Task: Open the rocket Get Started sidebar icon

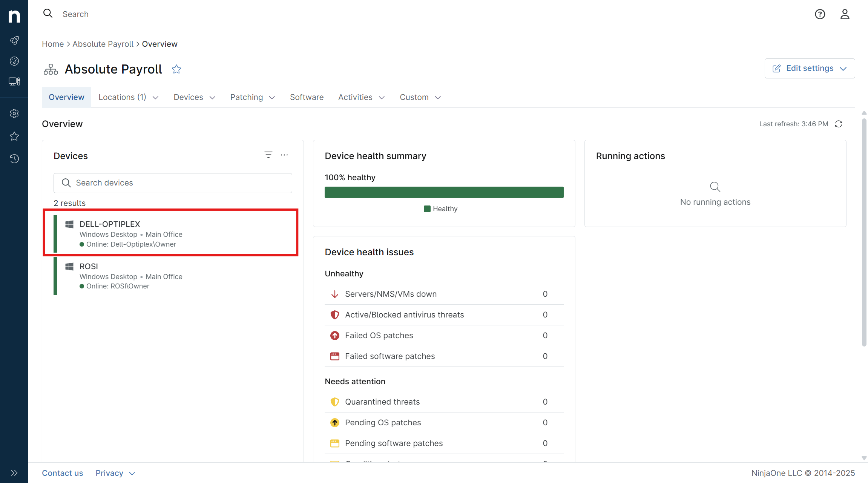Action: click(14, 40)
